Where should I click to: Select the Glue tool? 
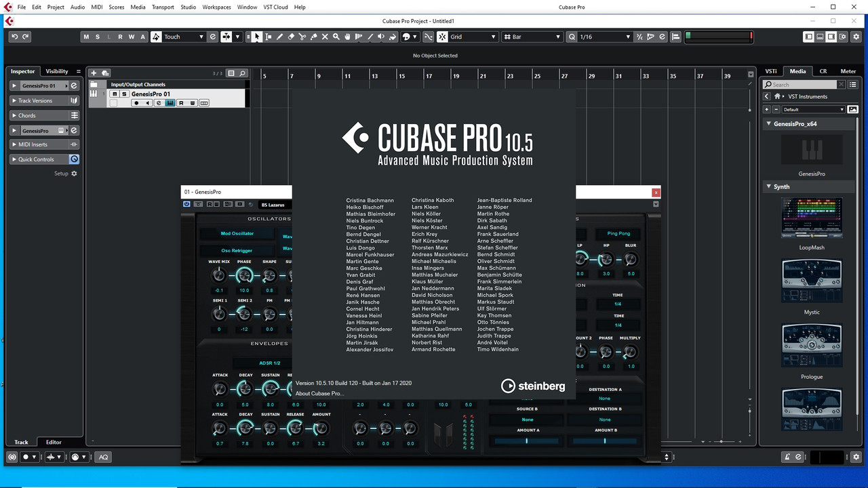313,37
